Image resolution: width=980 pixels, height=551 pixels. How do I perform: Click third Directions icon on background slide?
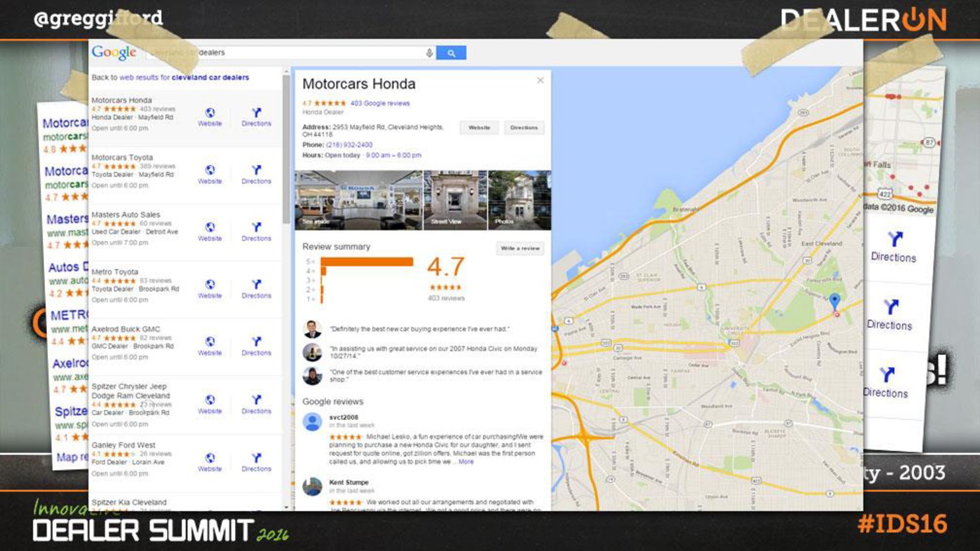[886, 383]
